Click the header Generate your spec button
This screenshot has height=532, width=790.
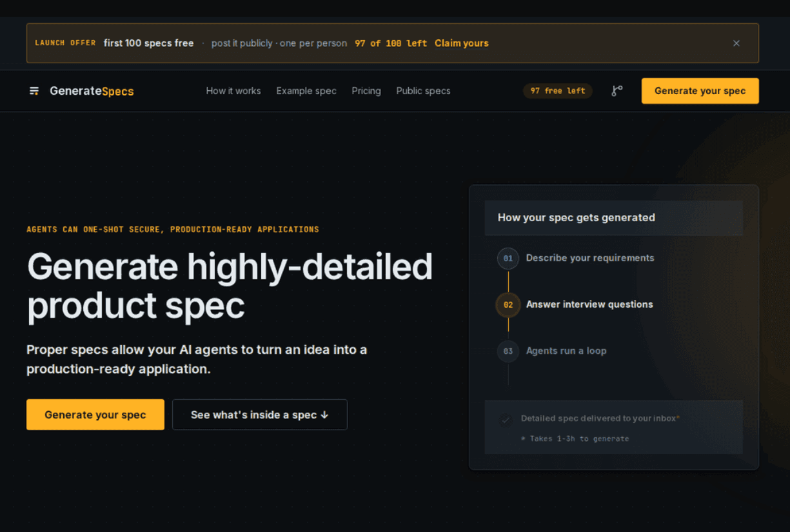700,91
